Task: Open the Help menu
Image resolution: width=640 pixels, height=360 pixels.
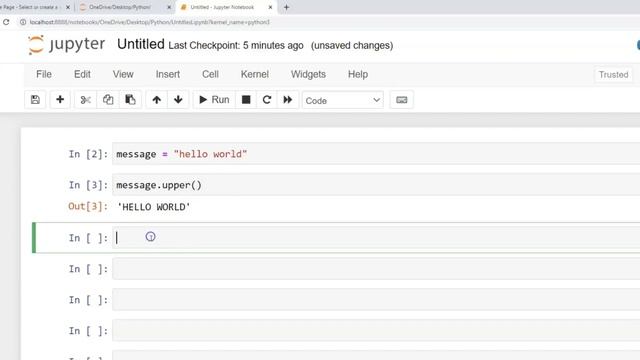Action: pos(358,74)
